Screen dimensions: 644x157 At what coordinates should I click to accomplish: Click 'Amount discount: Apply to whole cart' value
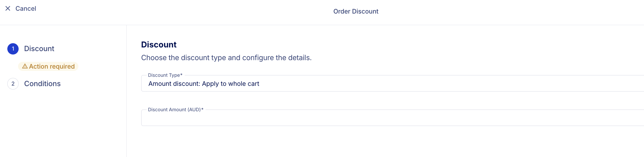coord(204,84)
